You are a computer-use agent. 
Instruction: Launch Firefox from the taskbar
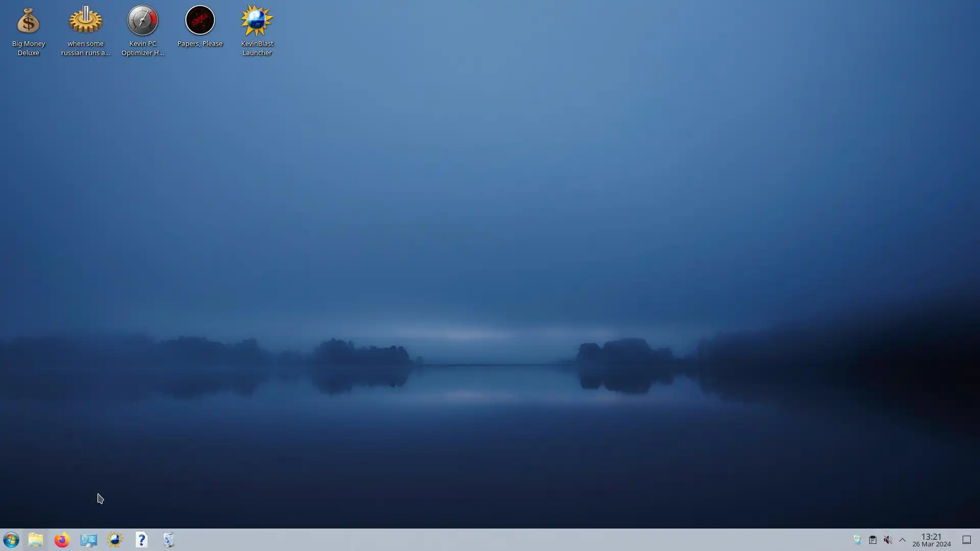coord(62,540)
